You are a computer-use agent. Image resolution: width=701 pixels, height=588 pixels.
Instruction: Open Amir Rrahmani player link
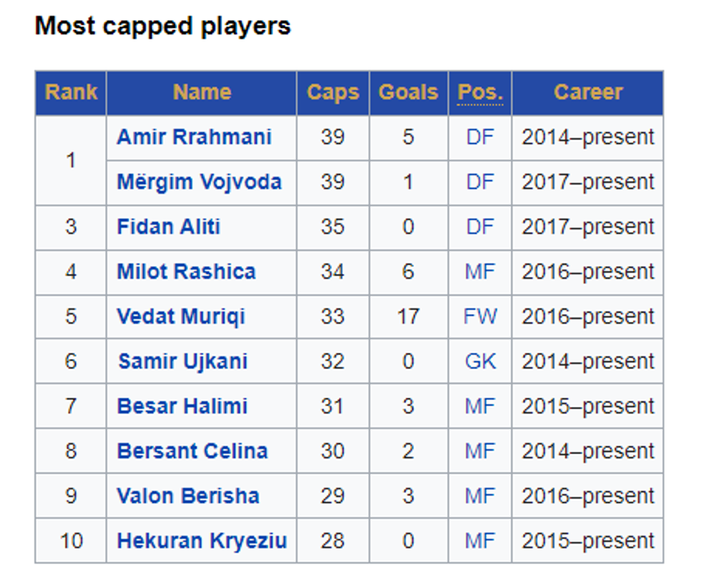194,137
